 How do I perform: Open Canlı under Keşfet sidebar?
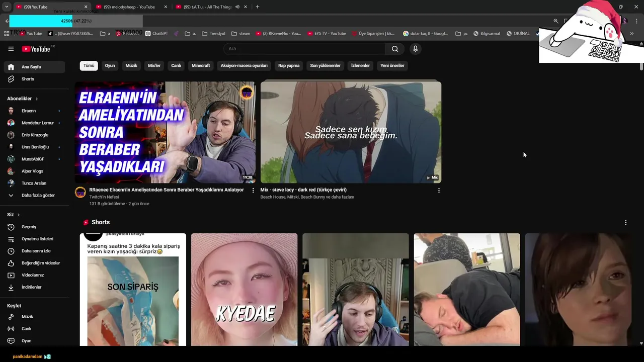pyautogui.click(x=34, y=329)
